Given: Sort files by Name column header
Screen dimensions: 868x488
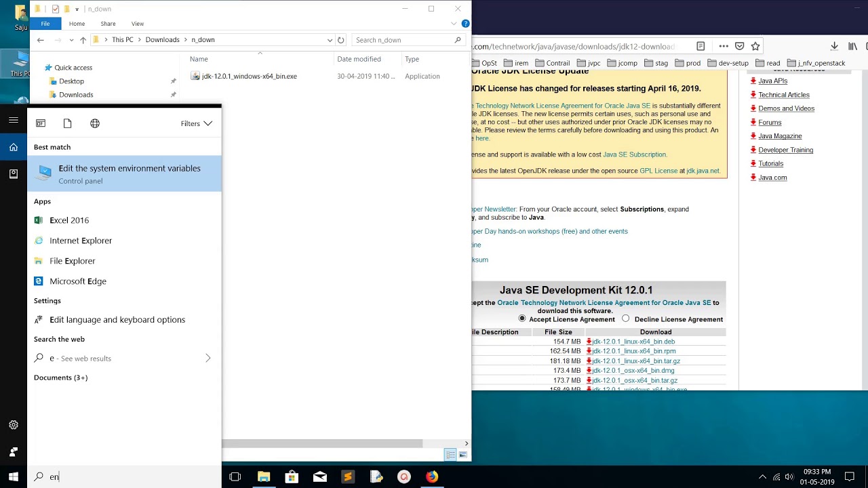Looking at the screenshot, I should coord(199,59).
